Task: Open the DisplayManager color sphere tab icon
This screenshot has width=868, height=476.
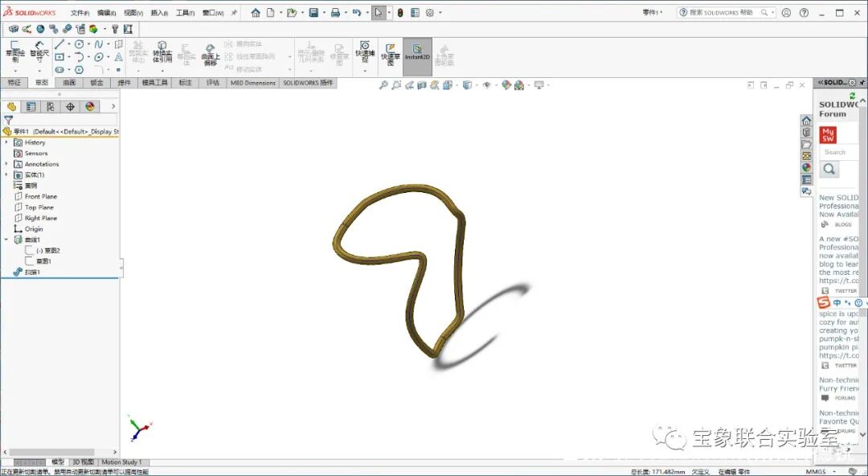Action: [90, 106]
